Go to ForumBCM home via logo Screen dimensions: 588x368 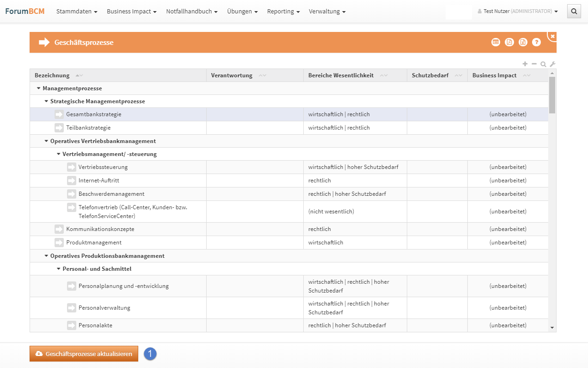click(25, 11)
